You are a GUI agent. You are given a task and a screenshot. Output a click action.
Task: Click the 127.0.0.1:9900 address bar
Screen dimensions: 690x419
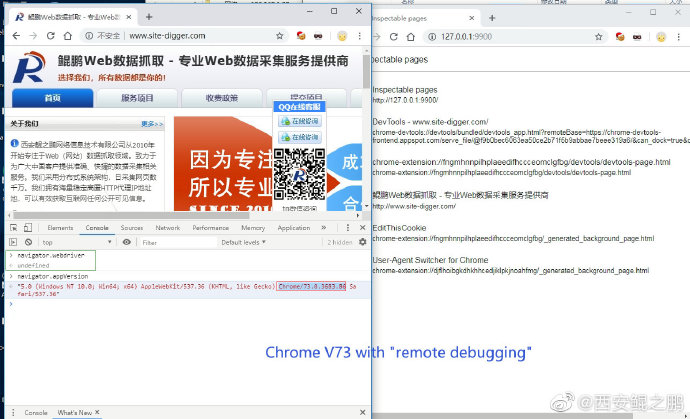click(516, 37)
